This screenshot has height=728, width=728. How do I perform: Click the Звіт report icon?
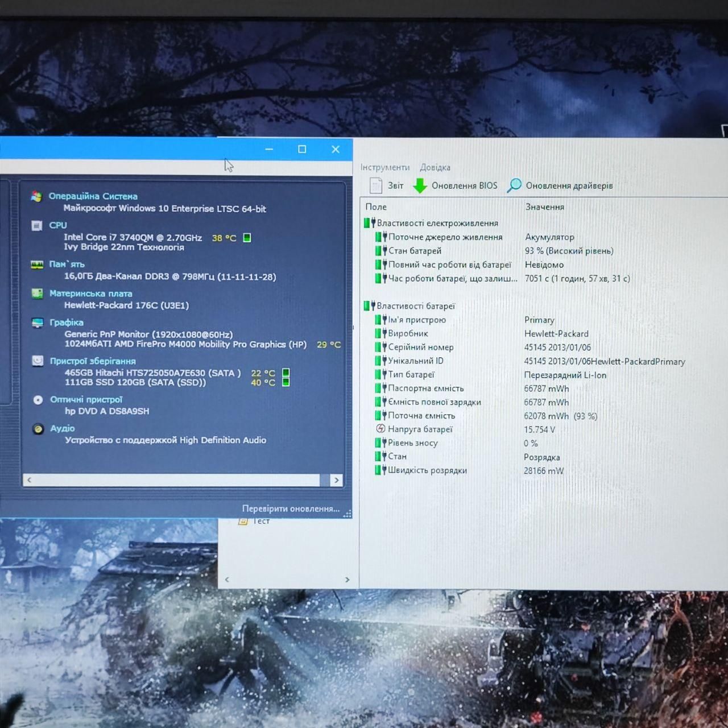[x=376, y=185]
